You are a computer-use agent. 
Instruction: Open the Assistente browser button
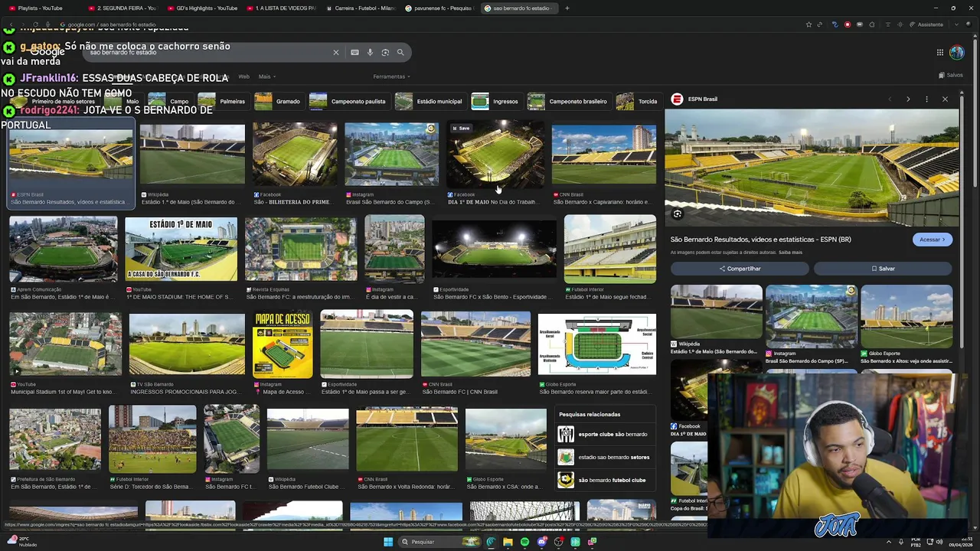(926, 24)
